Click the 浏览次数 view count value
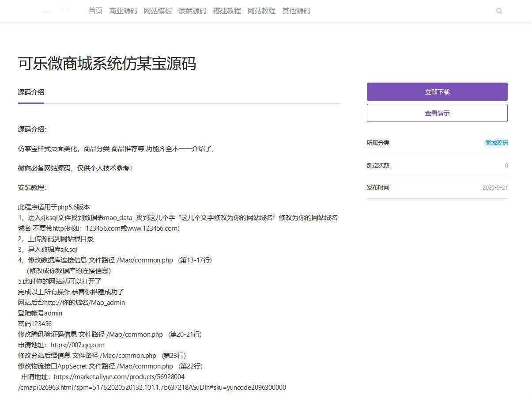This screenshot has width=532, height=395. [506, 165]
